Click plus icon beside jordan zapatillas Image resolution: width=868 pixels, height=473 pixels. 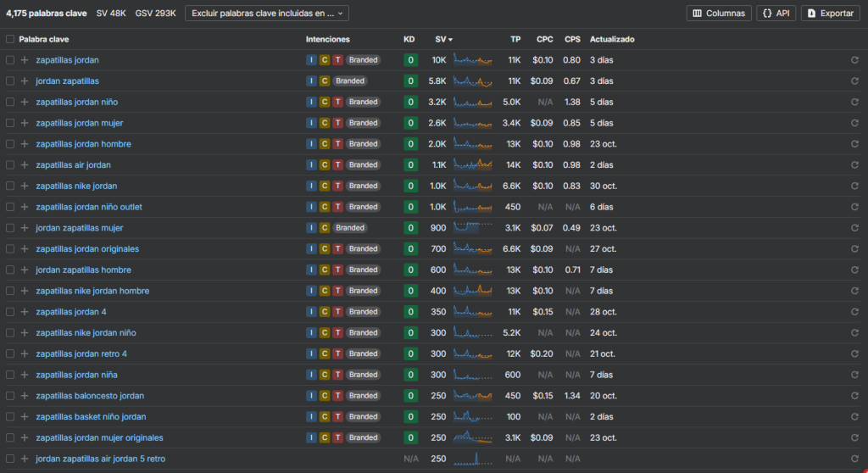25,81
